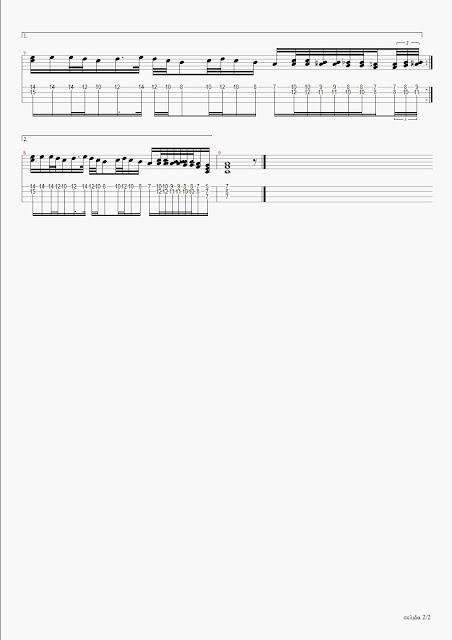Viewport: 452px width, 640px height.
Task: Click the red measure number 7
Action: pyautogui.click(x=24, y=53)
